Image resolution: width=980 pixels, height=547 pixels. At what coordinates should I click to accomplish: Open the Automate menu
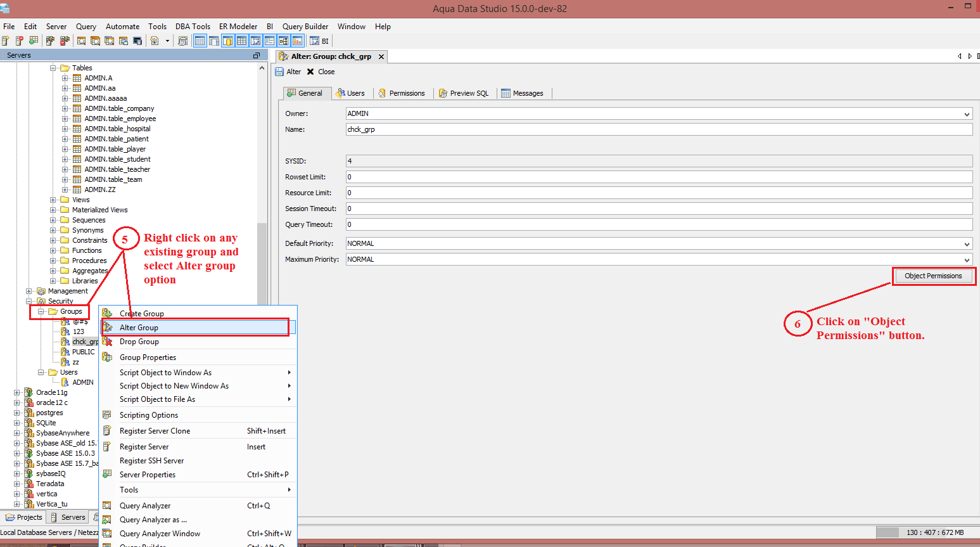pos(122,27)
